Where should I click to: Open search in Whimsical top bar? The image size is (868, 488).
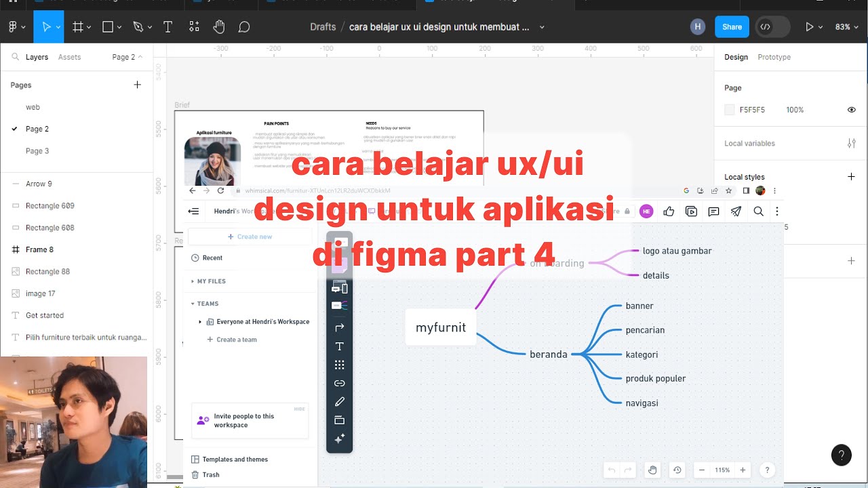tap(758, 211)
